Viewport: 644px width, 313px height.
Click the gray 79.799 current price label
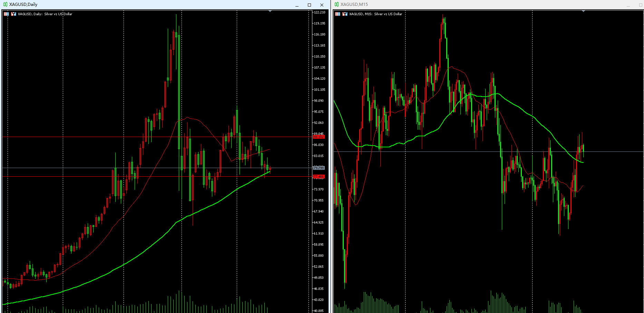[319, 168]
